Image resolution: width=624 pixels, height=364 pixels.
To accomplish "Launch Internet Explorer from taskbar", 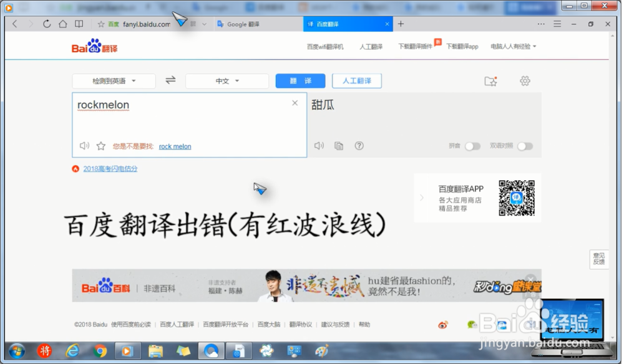I will 72,352.
